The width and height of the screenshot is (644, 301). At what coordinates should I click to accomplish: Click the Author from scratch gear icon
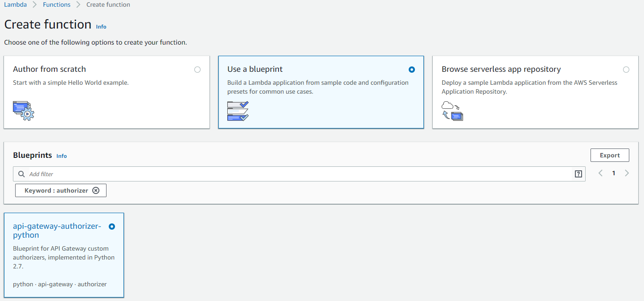(23, 110)
